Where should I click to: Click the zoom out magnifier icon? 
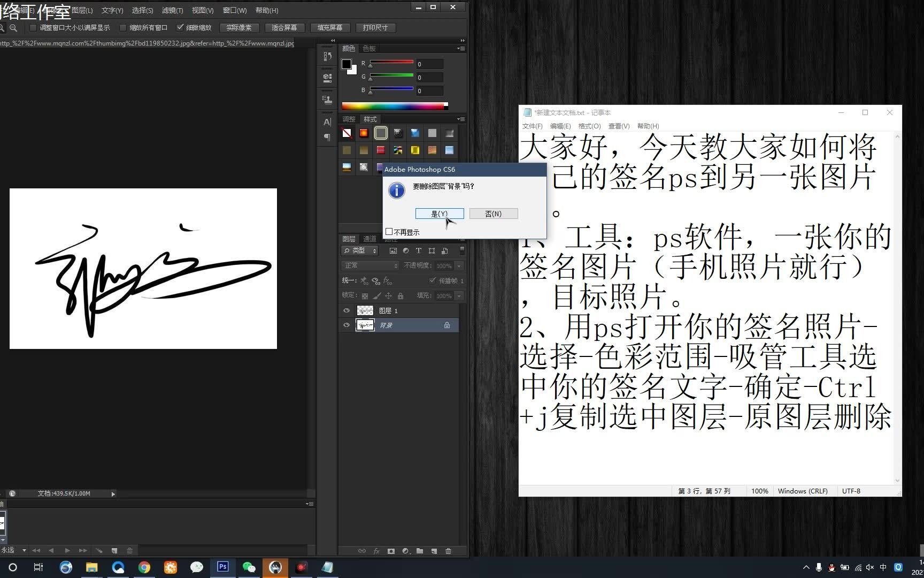(13, 28)
